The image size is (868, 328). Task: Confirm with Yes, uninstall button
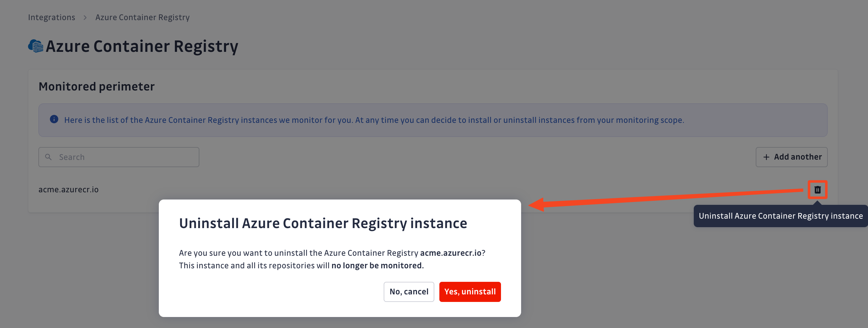click(x=470, y=292)
